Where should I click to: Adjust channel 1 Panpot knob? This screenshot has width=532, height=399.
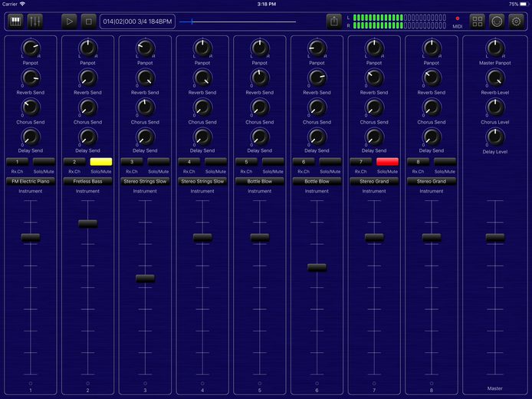coord(31,48)
